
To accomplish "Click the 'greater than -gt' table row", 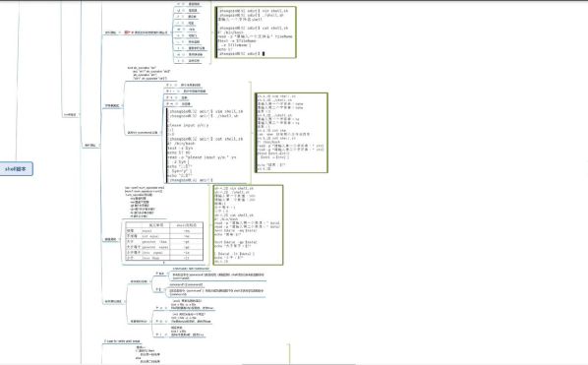I will click(164, 242).
